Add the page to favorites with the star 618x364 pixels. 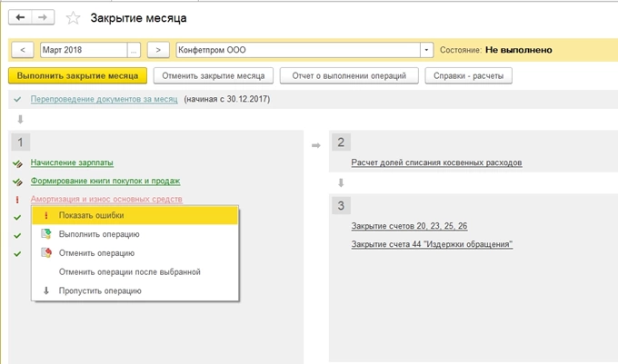tap(73, 18)
